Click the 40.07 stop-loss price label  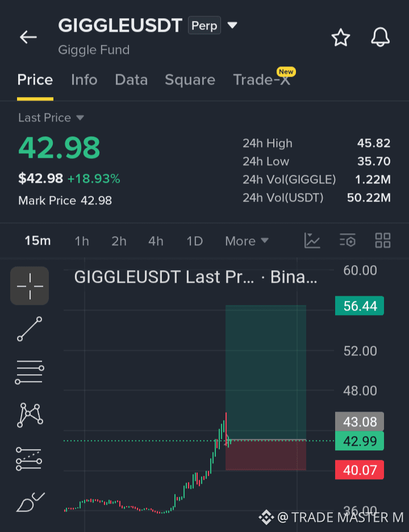point(360,470)
